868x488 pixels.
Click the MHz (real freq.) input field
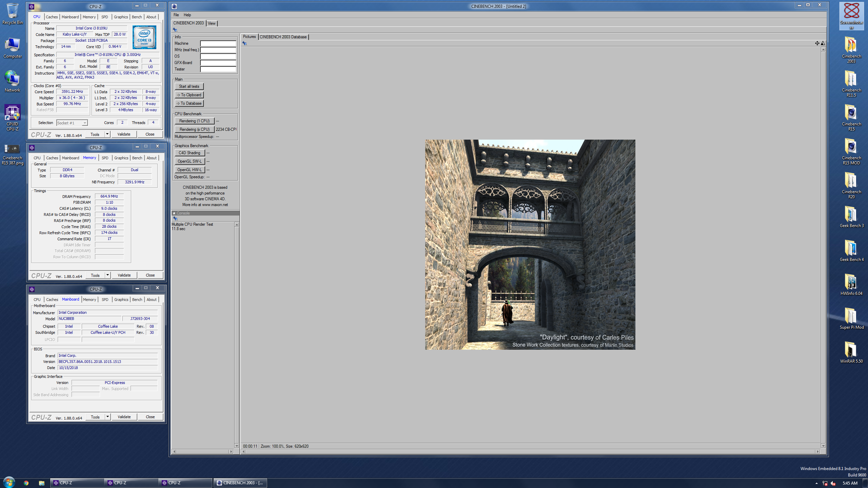click(x=218, y=50)
